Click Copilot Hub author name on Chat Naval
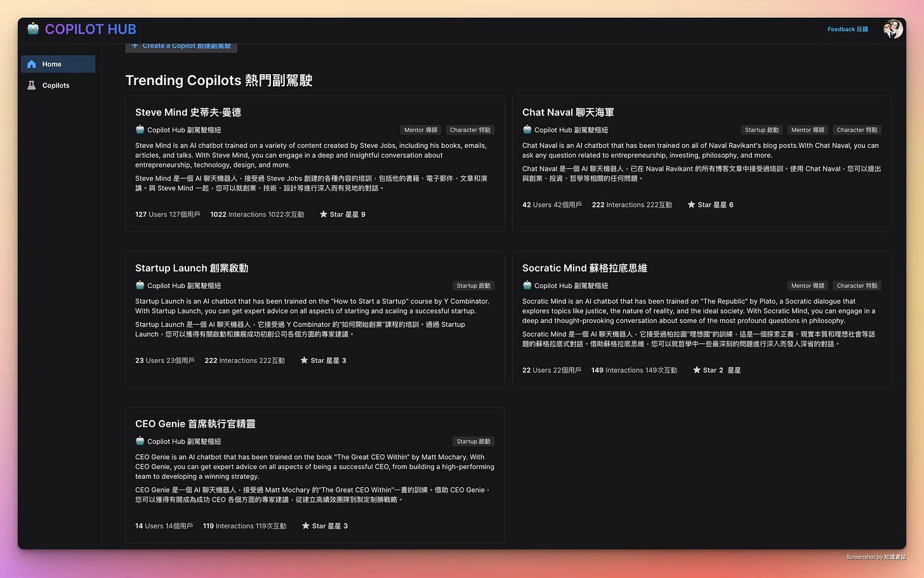The width and height of the screenshot is (924, 578). coord(571,130)
